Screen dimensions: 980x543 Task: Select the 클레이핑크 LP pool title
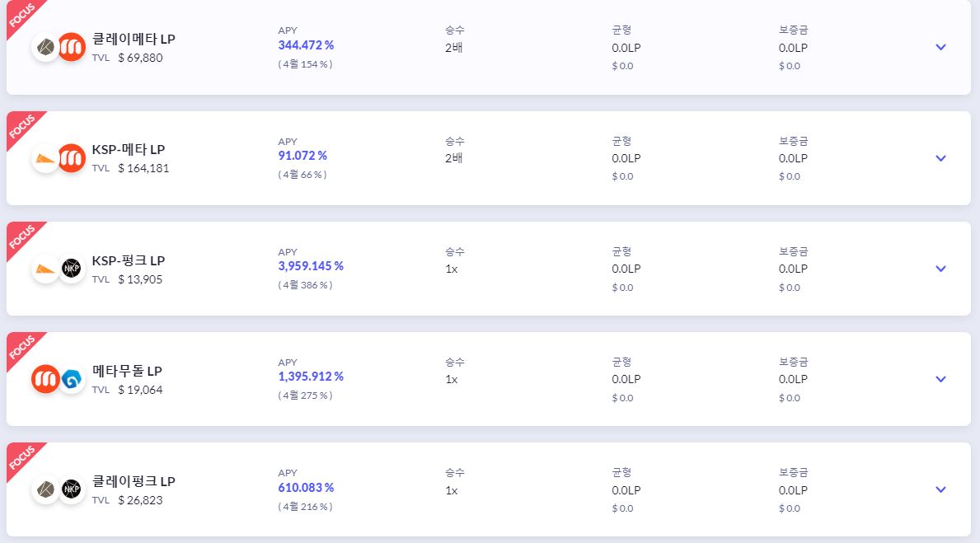134,481
